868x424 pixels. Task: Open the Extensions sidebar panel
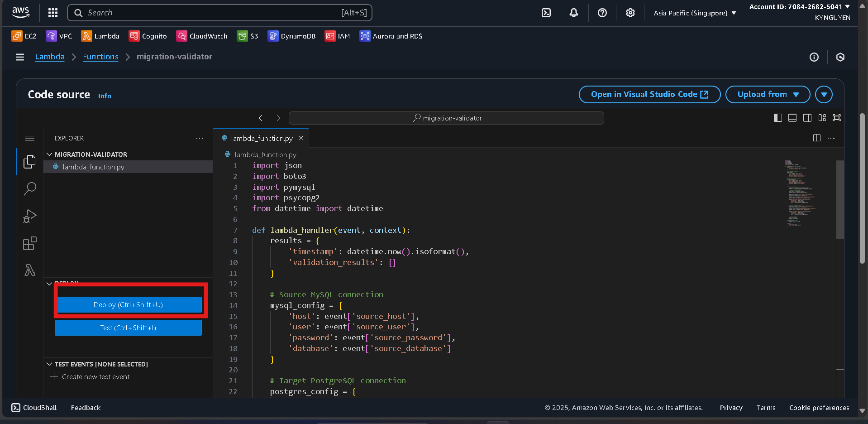pyautogui.click(x=29, y=243)
